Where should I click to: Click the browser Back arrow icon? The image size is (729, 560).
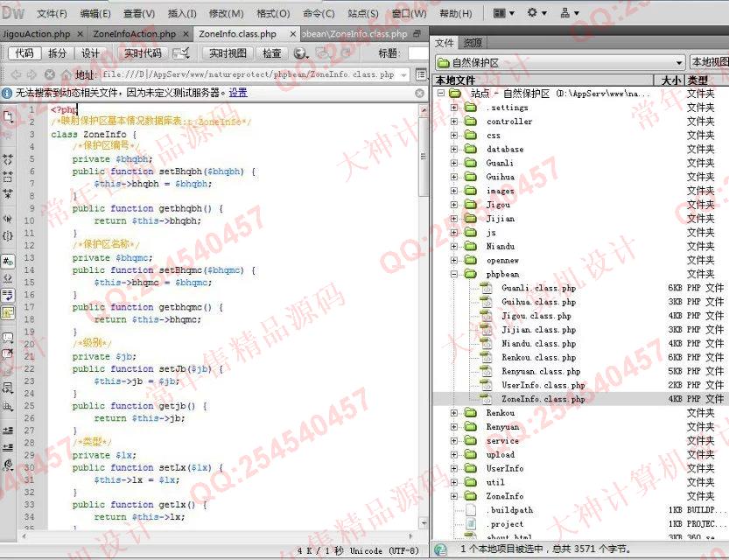17,74
